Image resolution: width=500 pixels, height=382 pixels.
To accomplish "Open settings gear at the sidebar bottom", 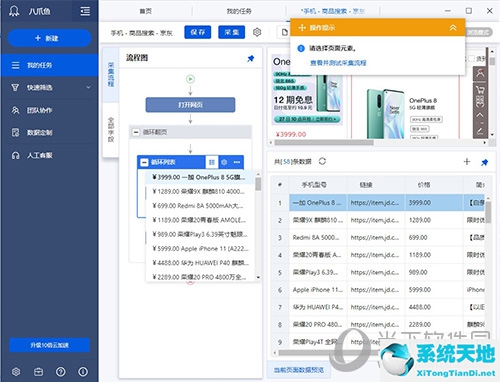I will click(x=16, y=371).
